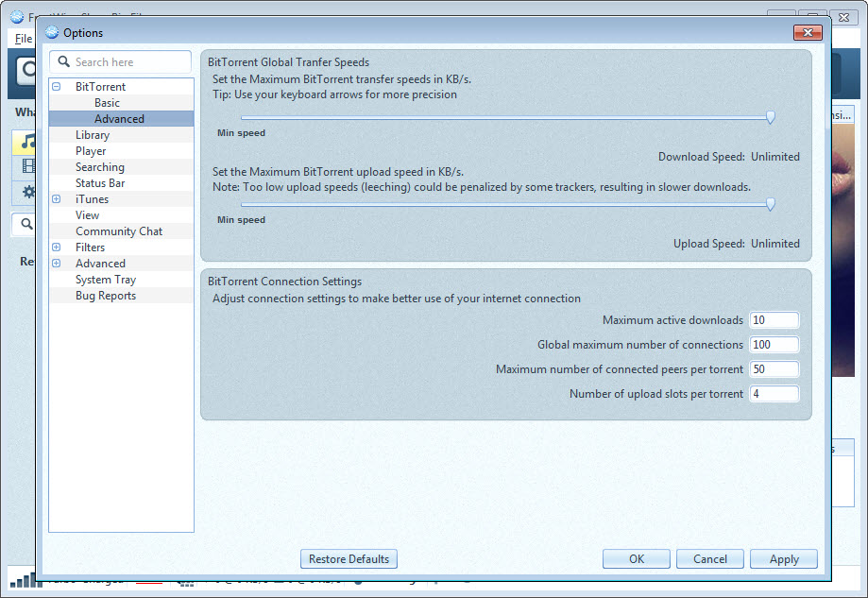Click the Cancel button
This screenshot has width=868, height=598.
(710, 558)
